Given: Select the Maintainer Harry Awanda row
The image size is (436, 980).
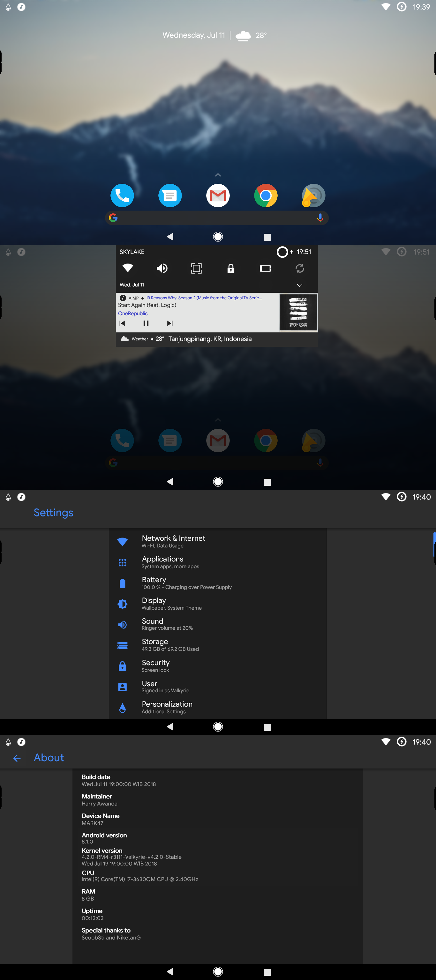Looking at the screenshot, I should coord(217,799).
